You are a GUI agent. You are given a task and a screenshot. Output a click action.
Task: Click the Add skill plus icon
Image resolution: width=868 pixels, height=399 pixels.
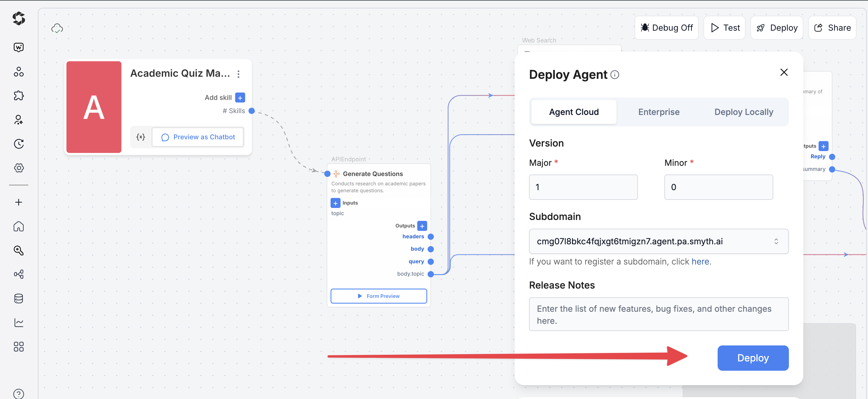[x=240, y=98]
